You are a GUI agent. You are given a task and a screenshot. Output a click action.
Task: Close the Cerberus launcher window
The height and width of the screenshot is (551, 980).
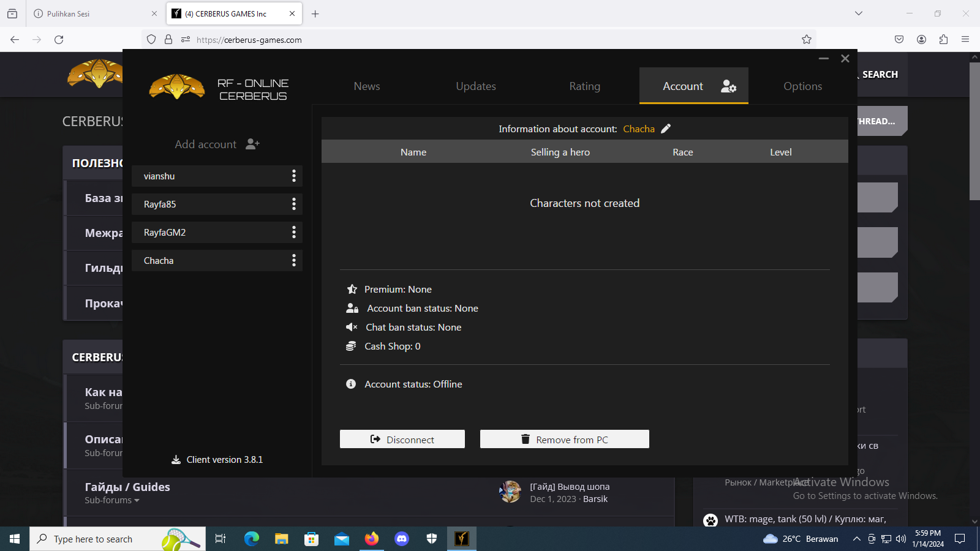845,59
